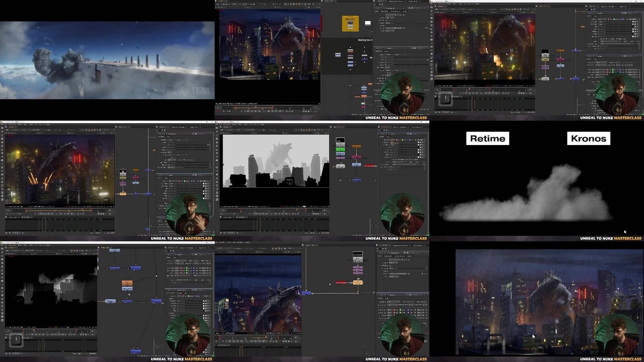Click the Background backdrop label in the node graph
Screen dimensions: 644x362
tap(365, 40)
